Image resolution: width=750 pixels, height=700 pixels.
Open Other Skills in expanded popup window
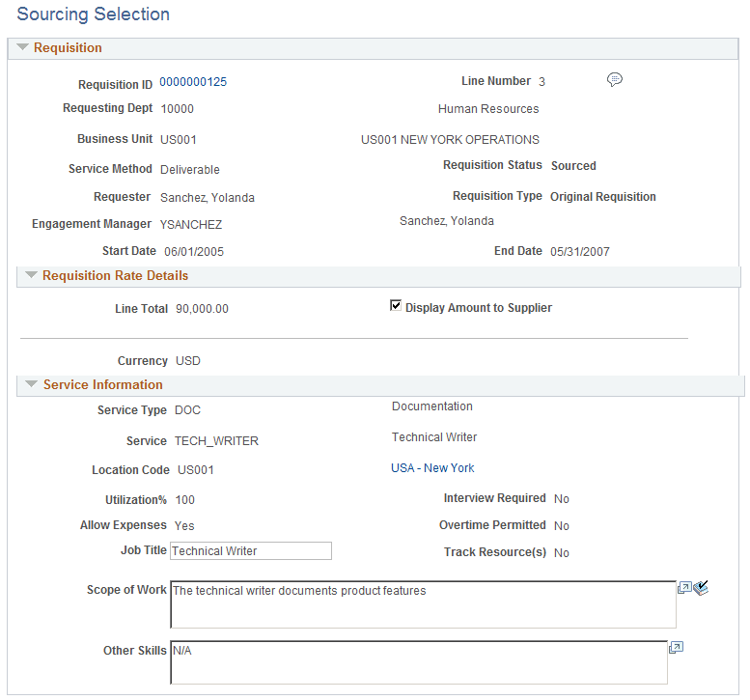tap(676, 647)
